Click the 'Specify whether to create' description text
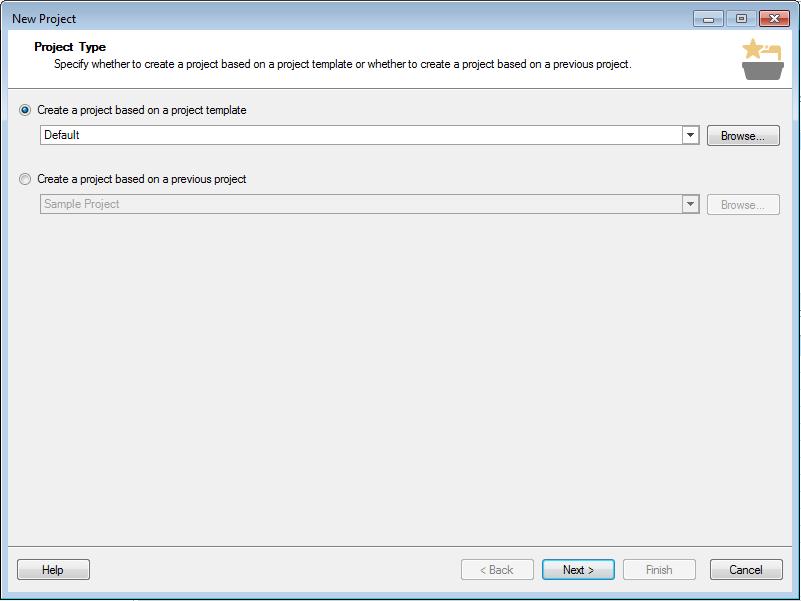Screen dimensions: 801x601 pyautogui.click(x=343, y=64)
